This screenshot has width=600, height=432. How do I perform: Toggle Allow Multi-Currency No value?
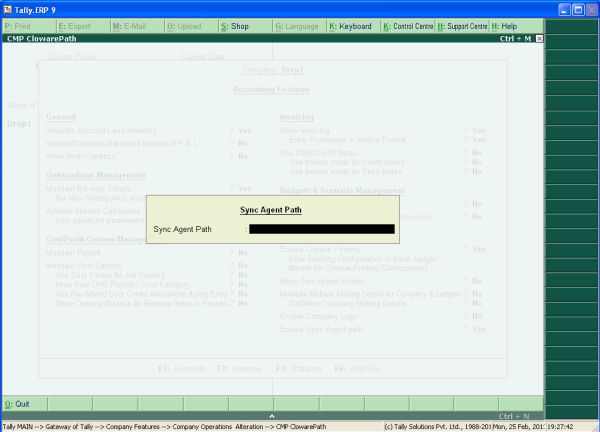[243, 156]
